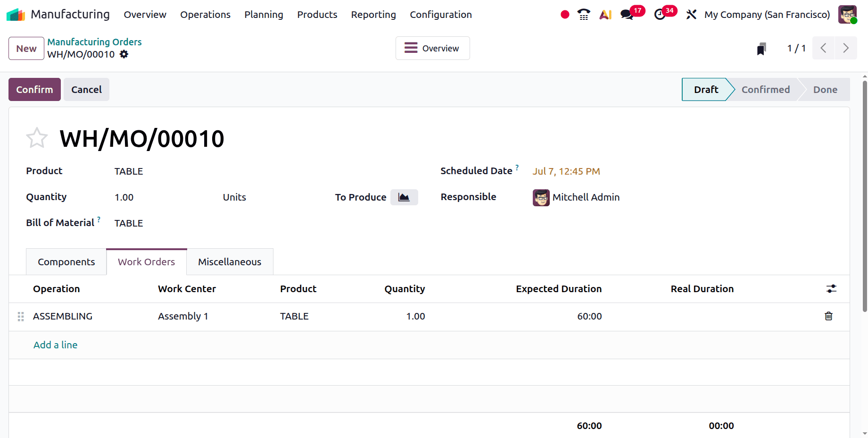Go to Manufacturing Orders breadcrumb
The height and width of the screenshot is (438, 868).
(x=94, y=42)
